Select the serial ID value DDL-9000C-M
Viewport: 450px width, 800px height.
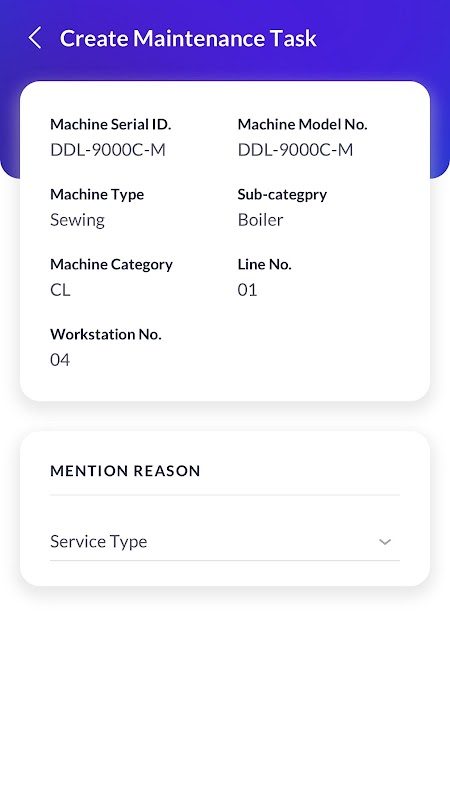pos(108,150)
